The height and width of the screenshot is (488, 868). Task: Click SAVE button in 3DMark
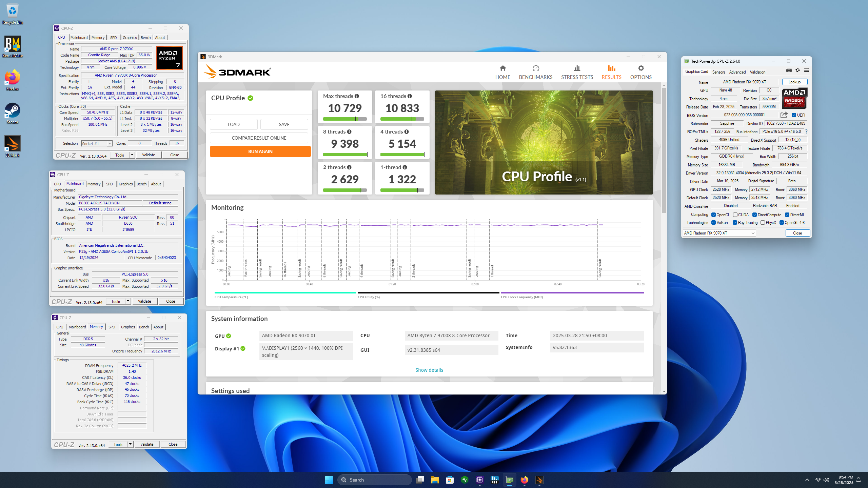click(284, 124)
